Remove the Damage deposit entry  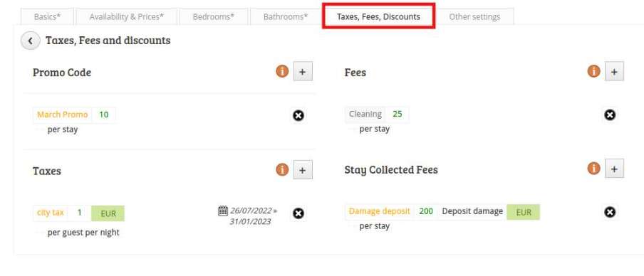[610, 212]
